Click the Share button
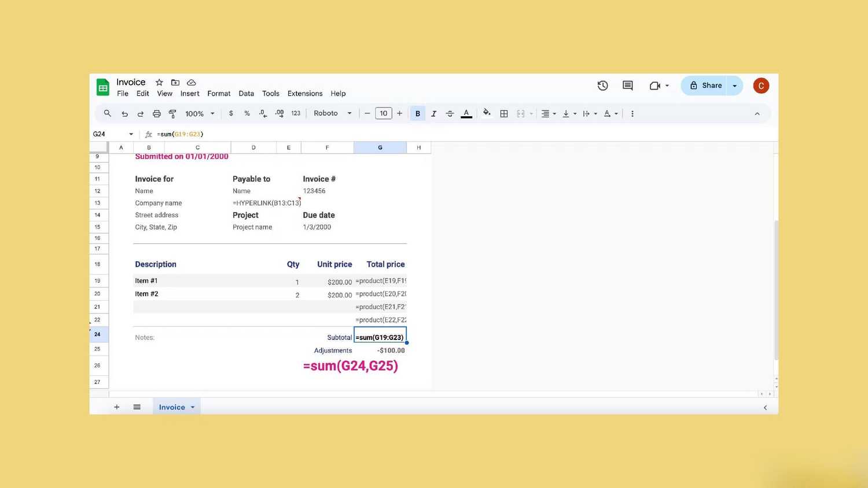Image resolution: width=868 pixels, height=488 pixels. [706, 85]
